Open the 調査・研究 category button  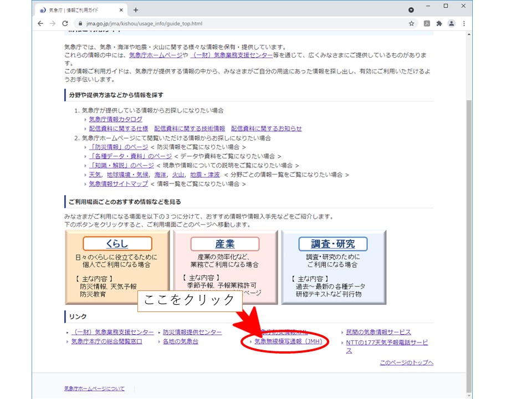(x=333, y=244)
